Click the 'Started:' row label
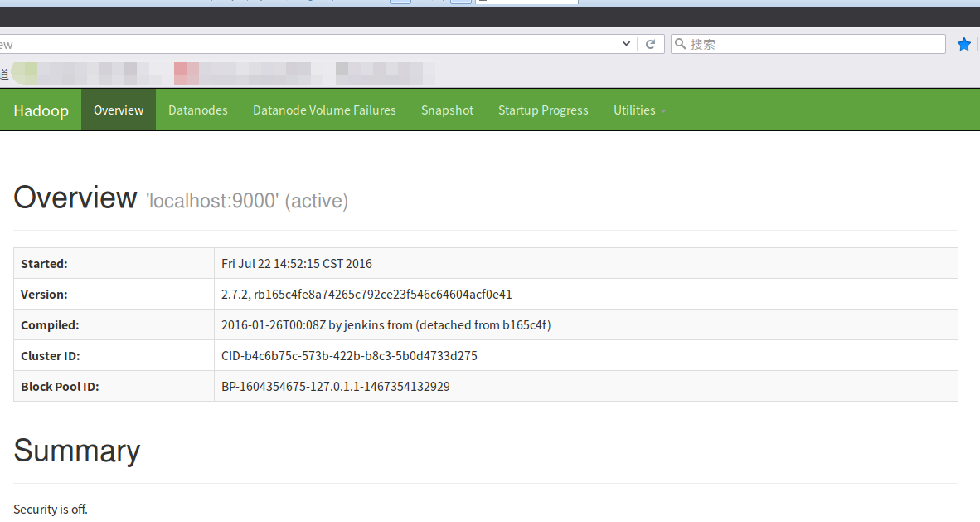Screen dimensions: 980x522 point(44,264)
